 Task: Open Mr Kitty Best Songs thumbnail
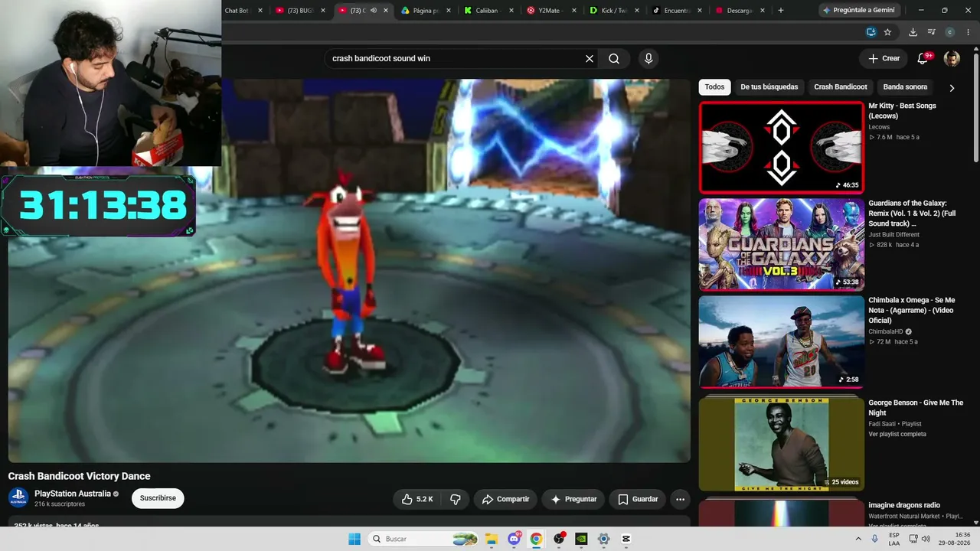pos(781,148)
